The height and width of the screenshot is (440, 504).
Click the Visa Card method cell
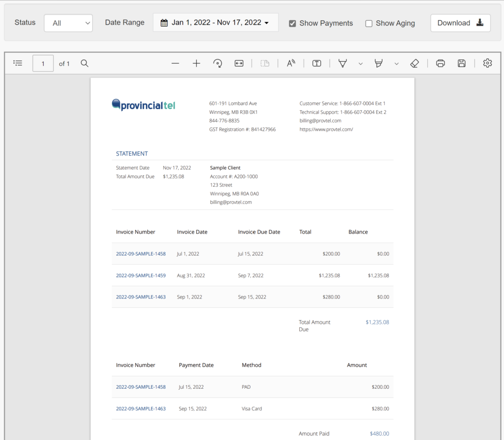252,409
